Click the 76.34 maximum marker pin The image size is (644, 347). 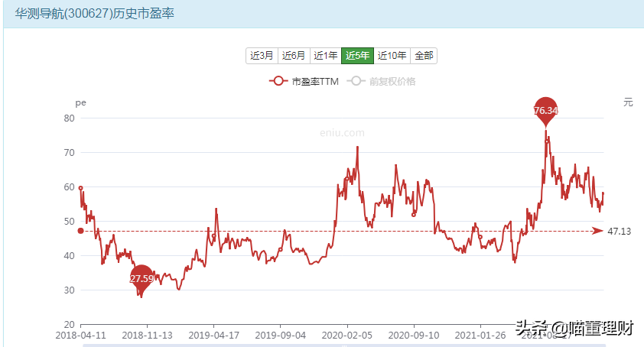(x=546, y=110)
